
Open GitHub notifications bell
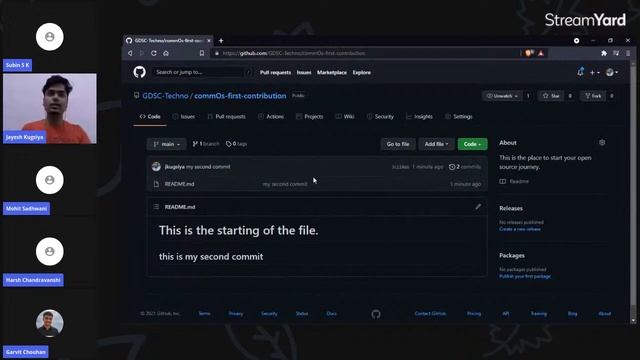pos(580,72)
